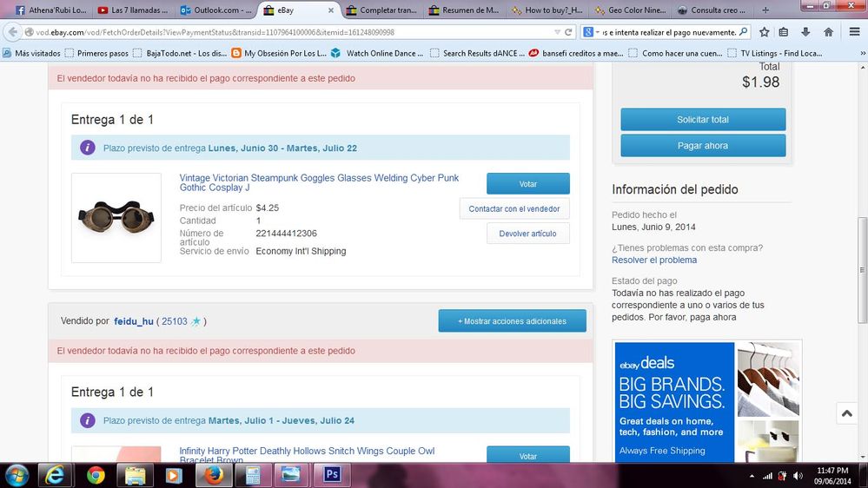868x488 pixels.
Task: Show hidden tray icons arrow
Action: pyautogui.click(x=752, y=476)
